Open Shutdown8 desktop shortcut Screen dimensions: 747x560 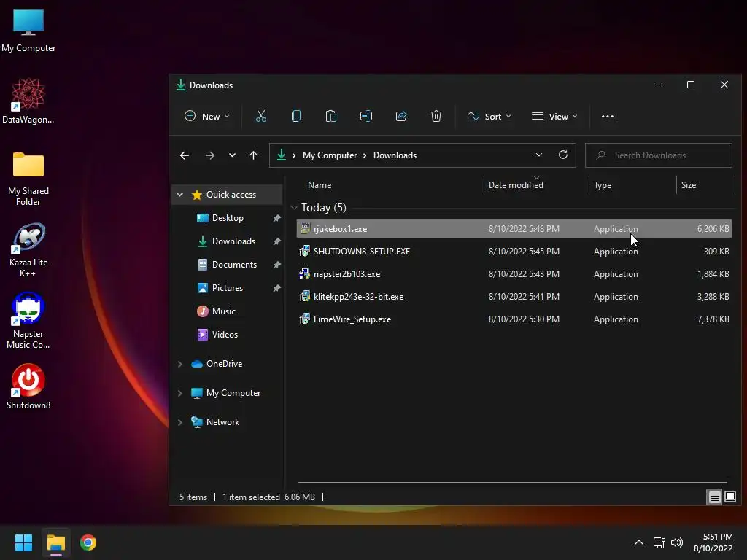28,386
